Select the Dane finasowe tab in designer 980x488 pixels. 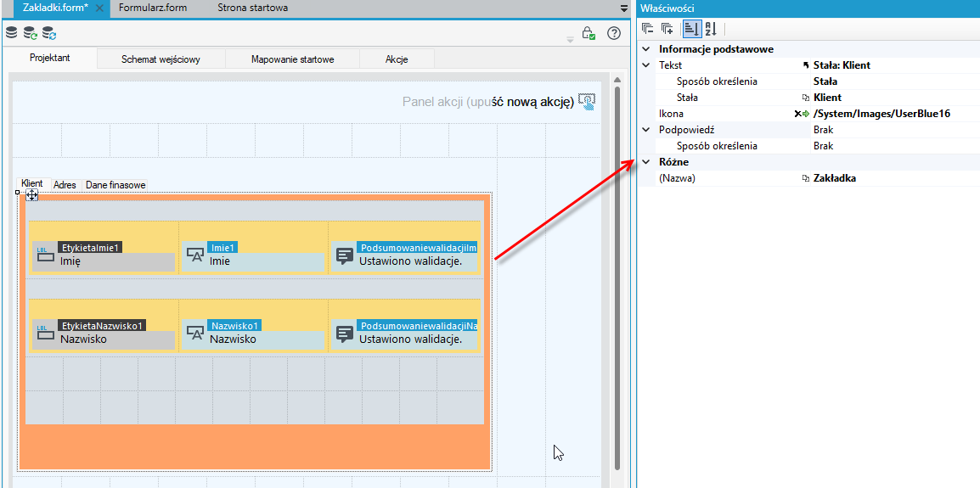[x=115, y=185]
